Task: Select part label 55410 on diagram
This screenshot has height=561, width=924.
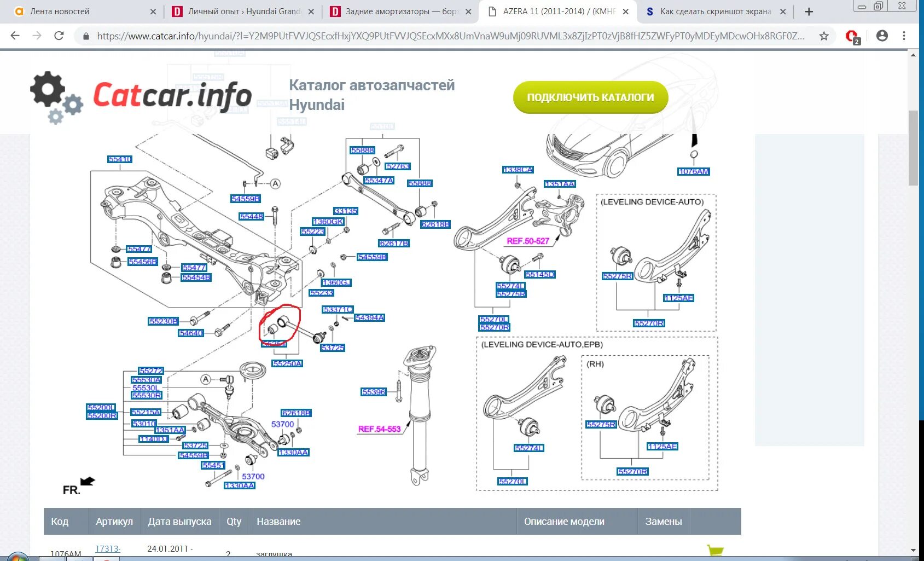Action: click(x=120, y=159)
